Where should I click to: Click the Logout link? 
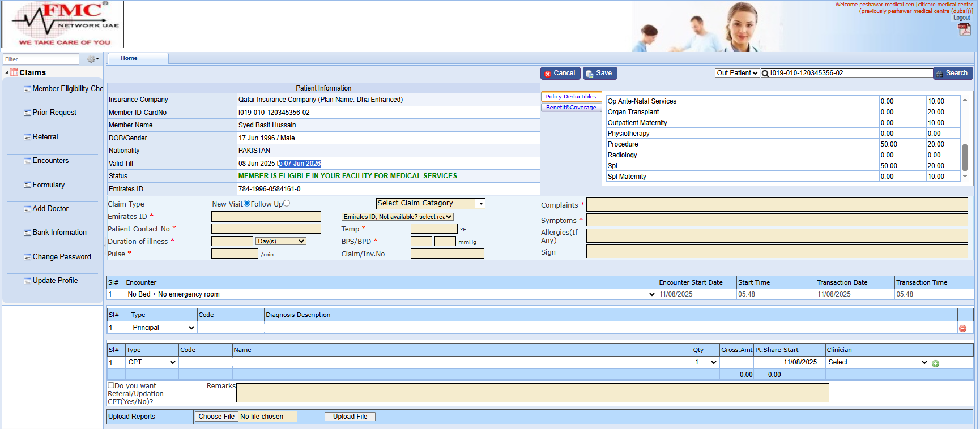click(961, 18)
